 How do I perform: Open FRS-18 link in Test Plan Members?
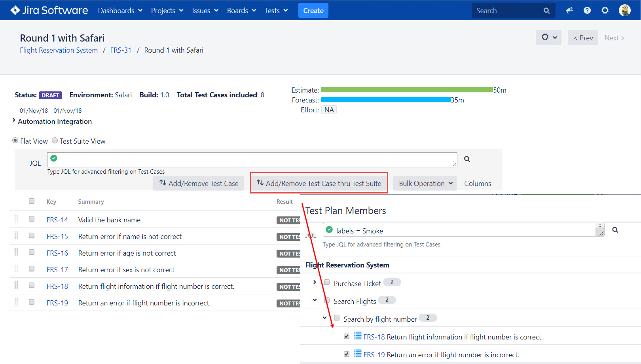[374, 337]
